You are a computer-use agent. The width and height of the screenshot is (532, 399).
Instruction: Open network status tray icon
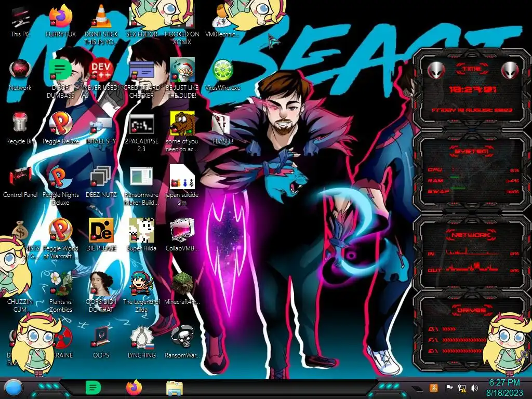pyautogui.click(x=462, y=388)
